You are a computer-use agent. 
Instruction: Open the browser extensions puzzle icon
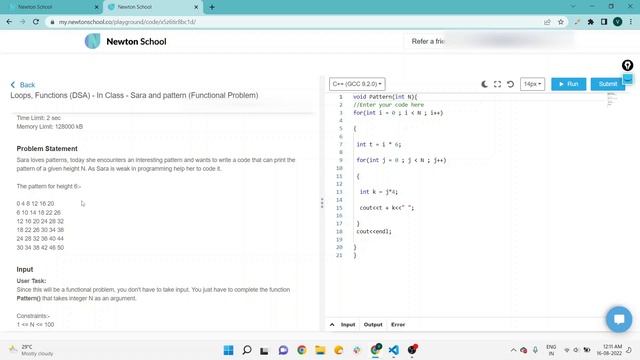tap(591, 22)
